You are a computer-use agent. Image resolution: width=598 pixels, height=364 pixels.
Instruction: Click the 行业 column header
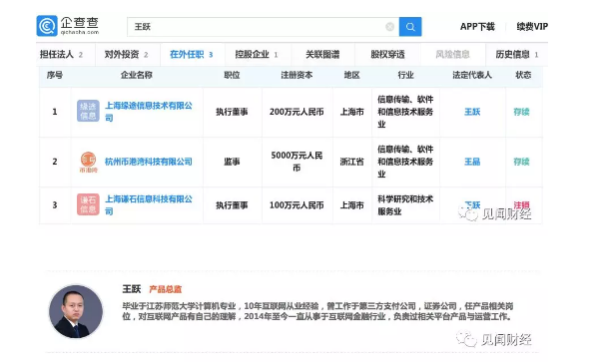[405, 75]
